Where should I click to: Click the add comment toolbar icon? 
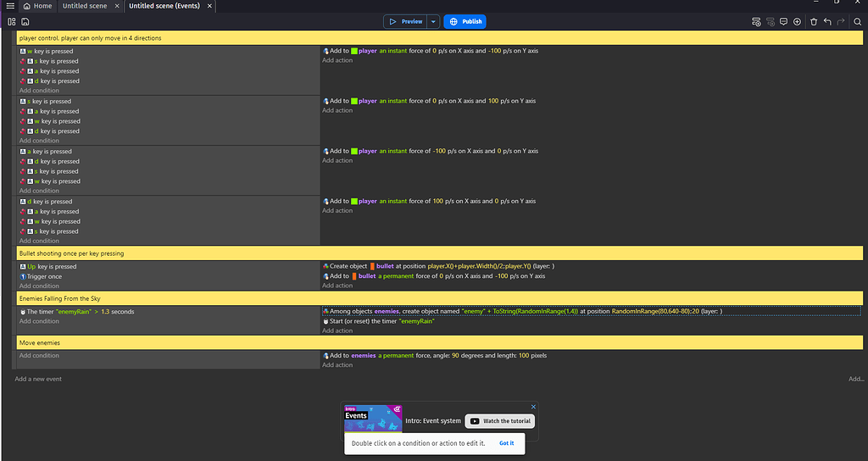(784, 21)
